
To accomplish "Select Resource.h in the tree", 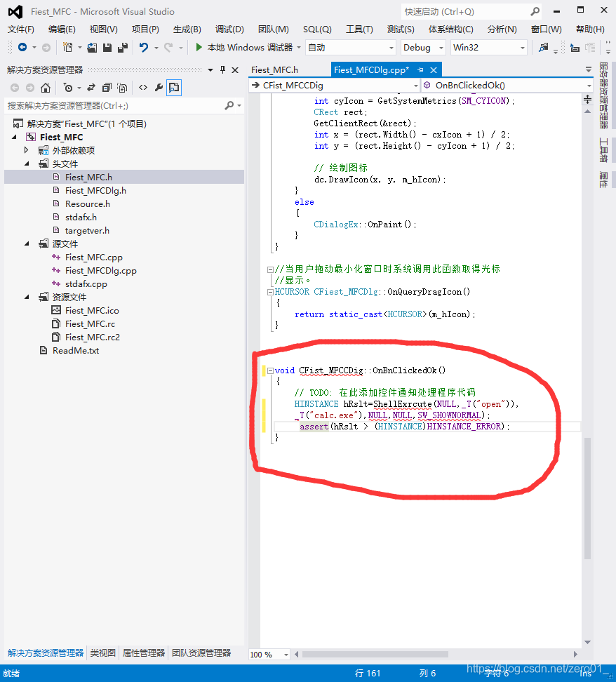I will (88, 204).
